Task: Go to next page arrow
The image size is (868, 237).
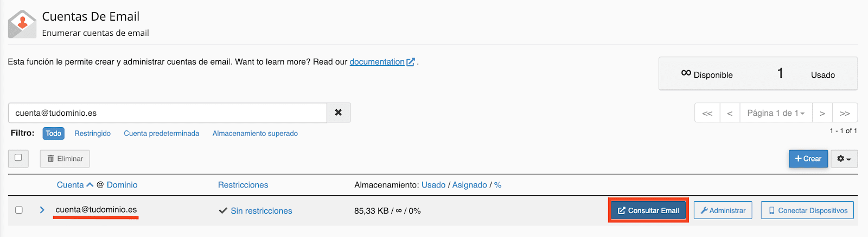Action: (x=822, y=113)
